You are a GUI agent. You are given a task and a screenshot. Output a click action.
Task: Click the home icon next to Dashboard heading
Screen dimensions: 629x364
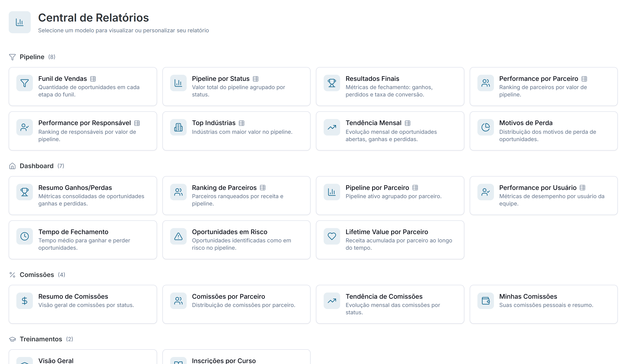tap(12, 166)
